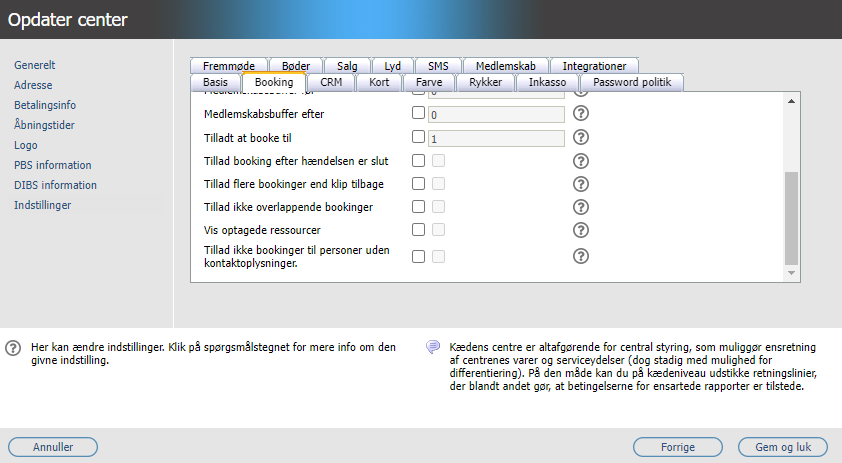Click the vertical scrollbar thumb in settings list

(x=791, y=218)
